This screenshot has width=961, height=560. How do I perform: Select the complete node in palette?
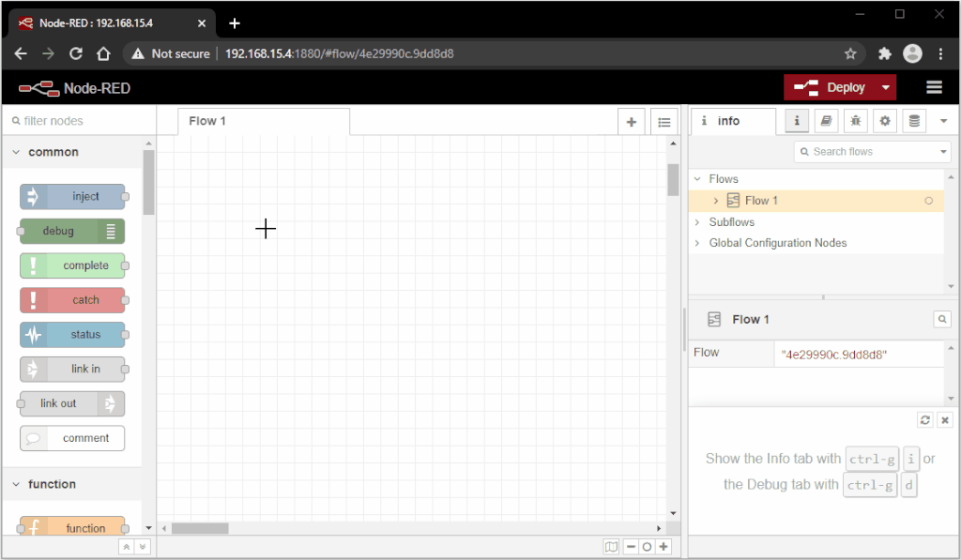click(x=72, y=265)
